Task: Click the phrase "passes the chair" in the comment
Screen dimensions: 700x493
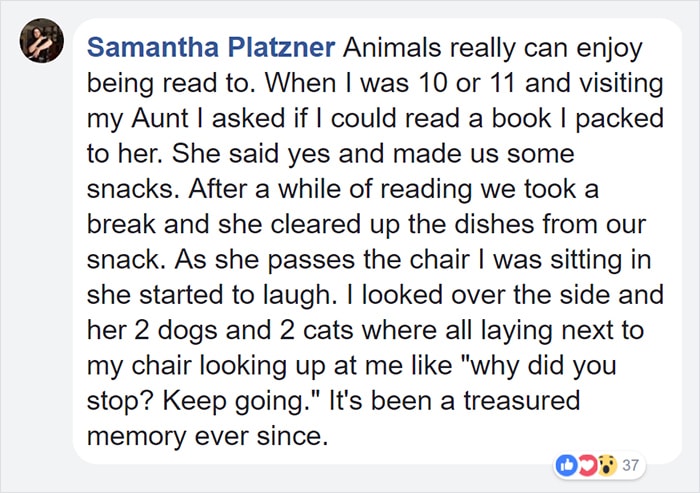Action: (369, 259)
